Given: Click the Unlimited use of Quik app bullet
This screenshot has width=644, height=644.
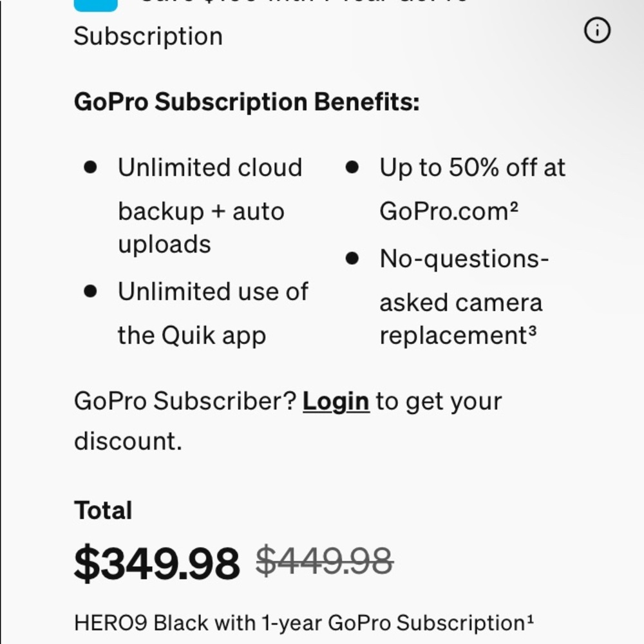Looking at the screenshot, I should coord(213,312).
